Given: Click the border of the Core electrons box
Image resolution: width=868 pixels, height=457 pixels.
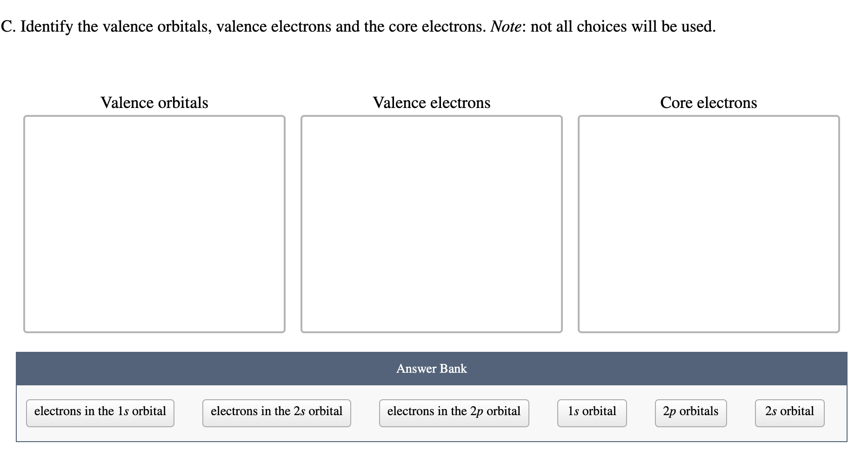Looking at the screenshot, I should 708,117.
